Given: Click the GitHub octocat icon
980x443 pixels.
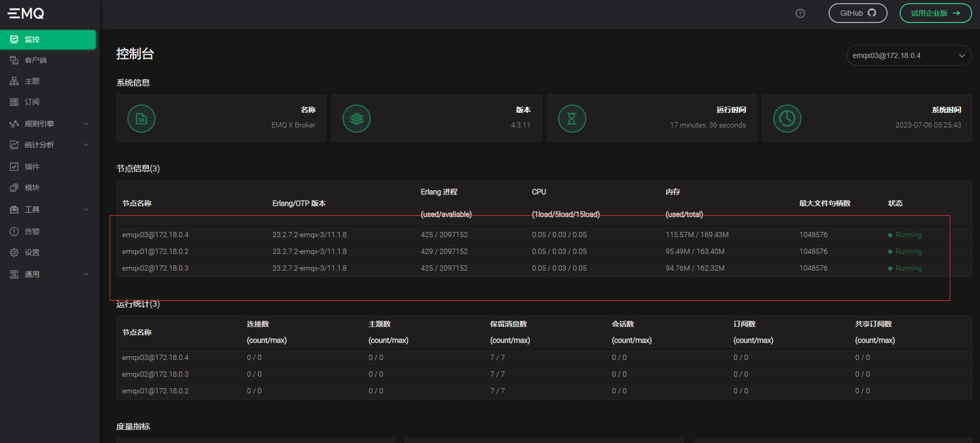Looking at the screenshot, I should (x=872, y=13).
